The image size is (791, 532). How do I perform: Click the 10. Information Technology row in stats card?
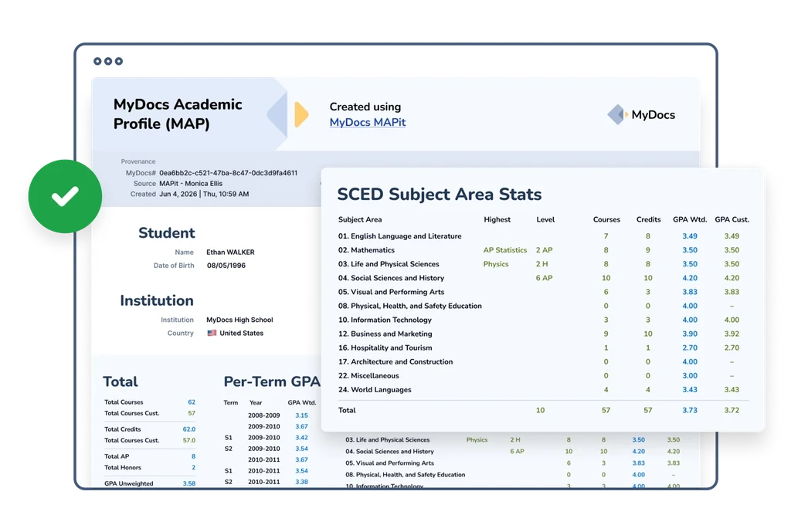[x=543, y=320]
